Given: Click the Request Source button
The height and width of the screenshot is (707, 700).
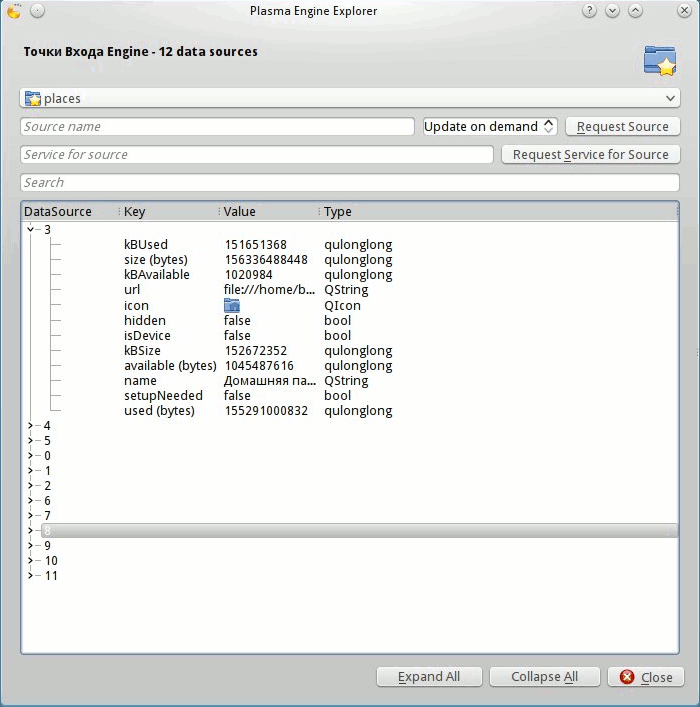Looking at the screenshot, I should (x=622, y=126).
